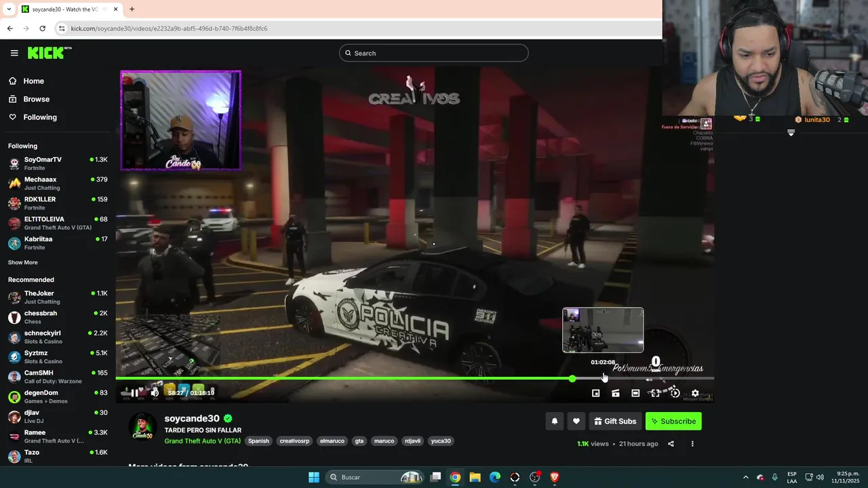
Task: Open djlav recommended channel
Action: [x=57, y=416]
